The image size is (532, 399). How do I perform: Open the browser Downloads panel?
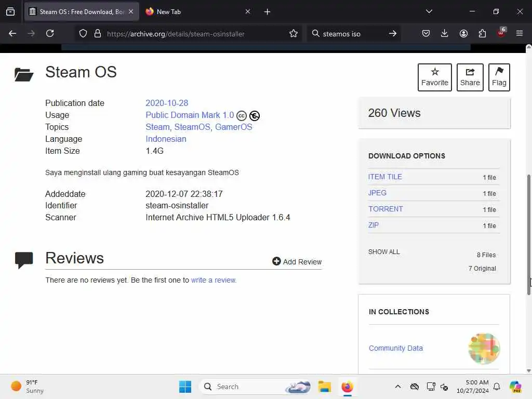point(445,33)
